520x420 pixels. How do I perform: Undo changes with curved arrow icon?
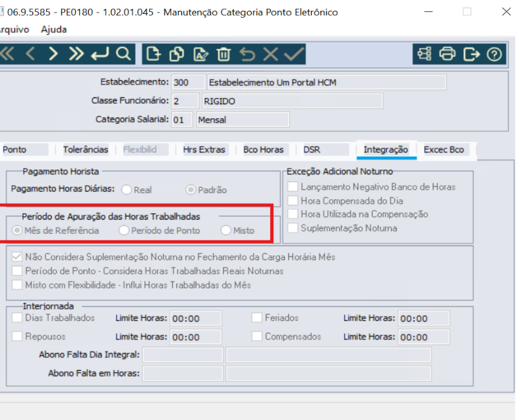[x=247, y=54]
